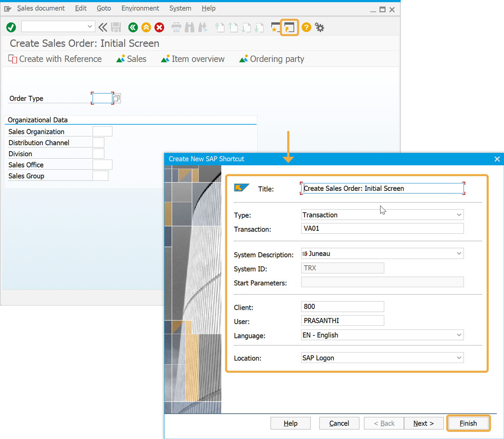Image resolution: width=504 pixels, height=439 pixels.
Task: Expand the System Description dropdown
Action: coord(459,253)
